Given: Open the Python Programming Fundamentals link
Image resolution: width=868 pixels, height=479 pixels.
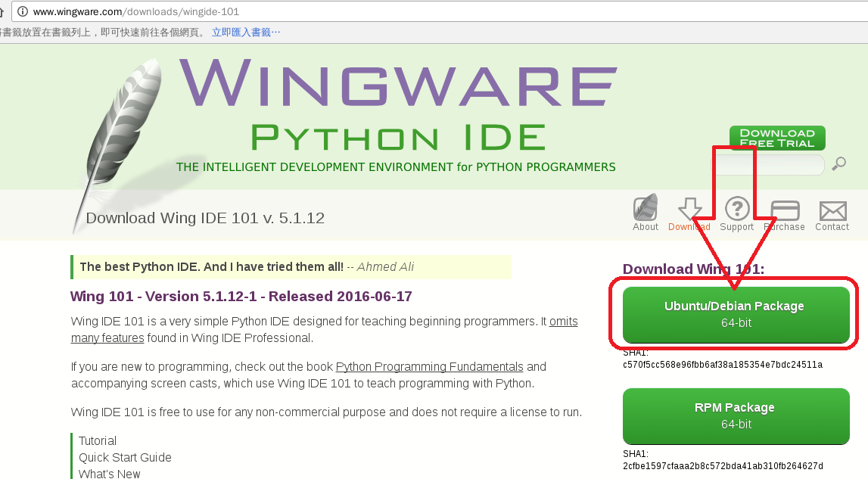Looking at the screenshot, I should click(x=429, y=366).
